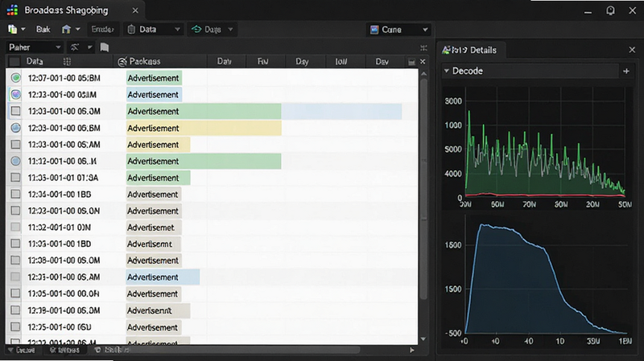Tick the checkbox for row 12:03-001-00 0S:AM
644x361 pixels.
[x=15, y=145]
